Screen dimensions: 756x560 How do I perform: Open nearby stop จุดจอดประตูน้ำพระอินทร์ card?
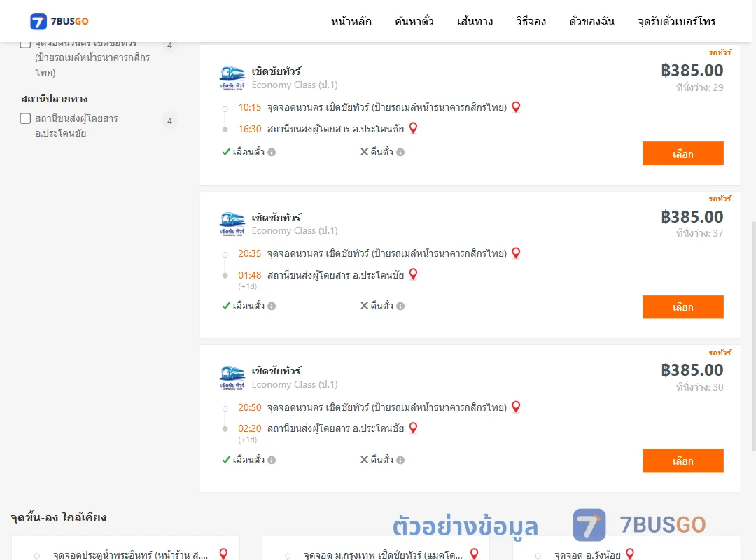125,548
